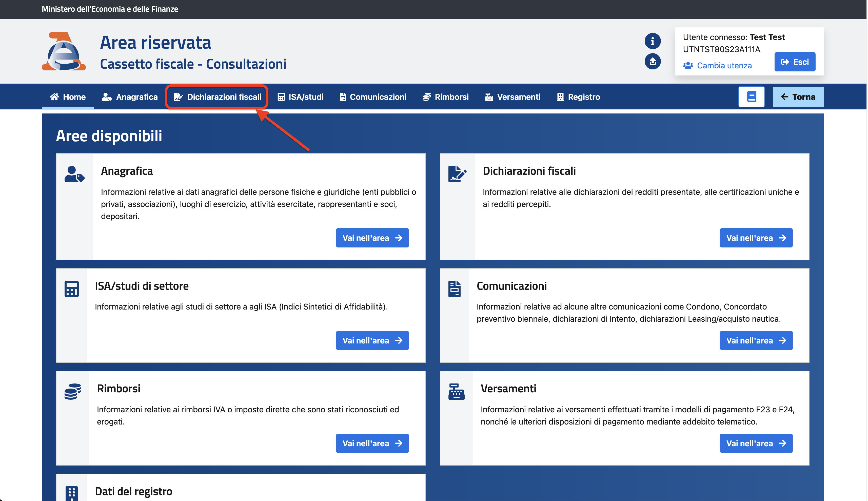
Task: Click the ISA/studi di settore calculator icon
Action: [71, 289]
